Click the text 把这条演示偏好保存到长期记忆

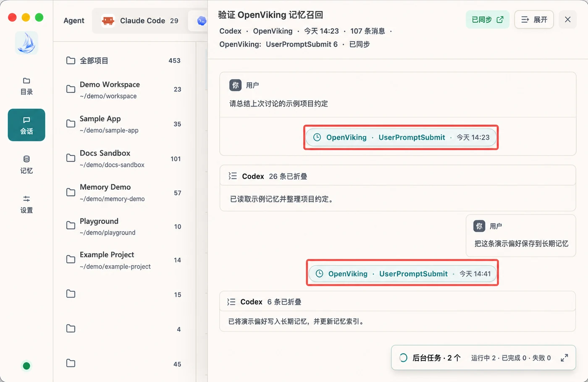coord(521,243)
